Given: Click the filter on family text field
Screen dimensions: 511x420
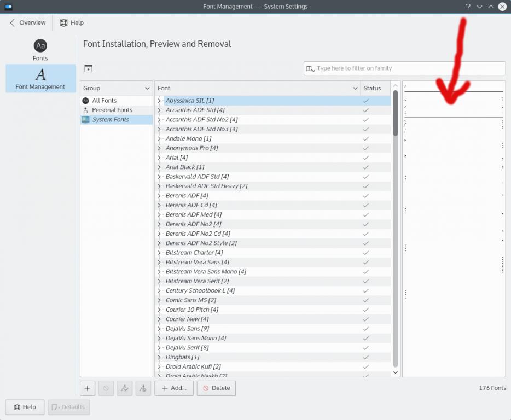Looking at the screenshot, I should pos(408,68).
